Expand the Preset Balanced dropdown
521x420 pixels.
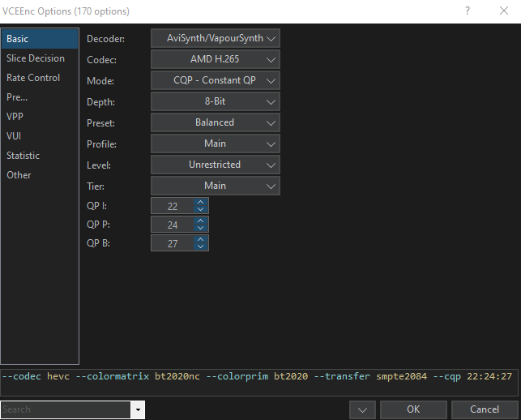pyautogui.click(x=216, y=122)
